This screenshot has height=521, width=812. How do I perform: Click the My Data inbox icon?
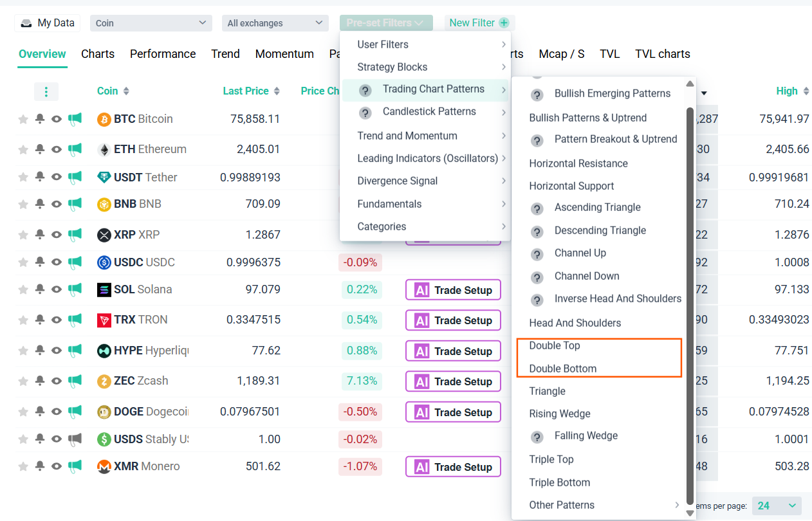(26, 23)
